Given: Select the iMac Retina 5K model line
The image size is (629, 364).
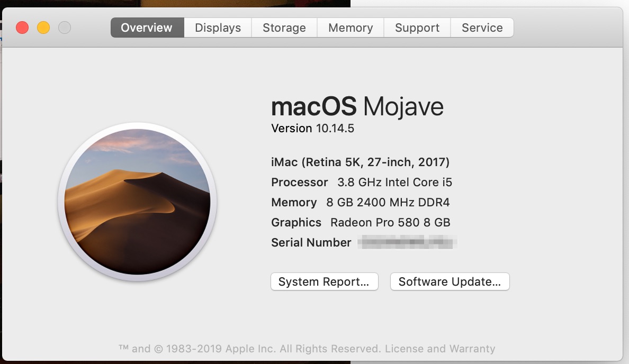Looking at the screenshot, I should (x=360, y=162).
